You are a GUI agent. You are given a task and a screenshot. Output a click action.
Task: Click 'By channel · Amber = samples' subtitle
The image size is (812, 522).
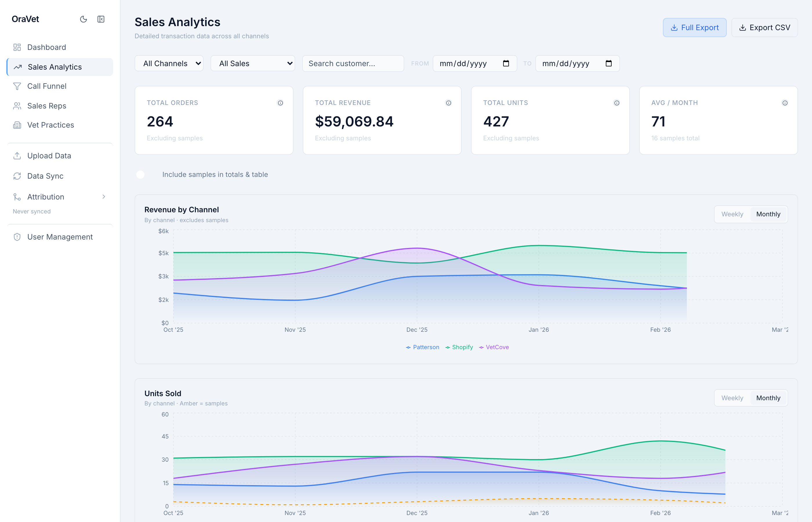click(x=186, y=403)
